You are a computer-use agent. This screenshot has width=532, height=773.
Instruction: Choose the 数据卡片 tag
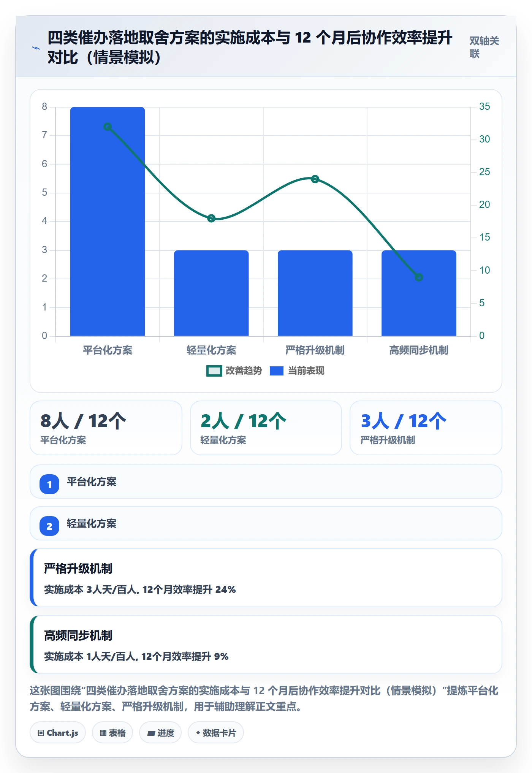(x=216, y=733)
